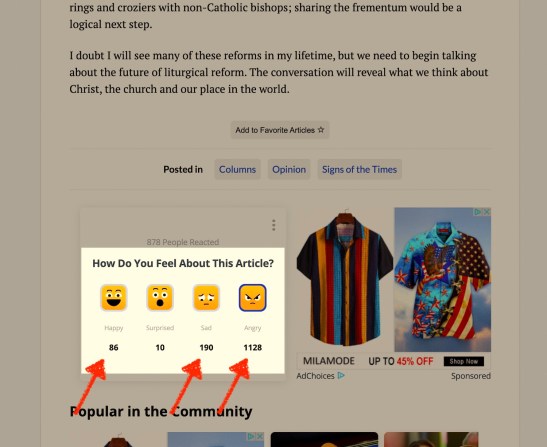Open the reactions widget three-dot menu
547x447 pixels.
coord(274,225)
